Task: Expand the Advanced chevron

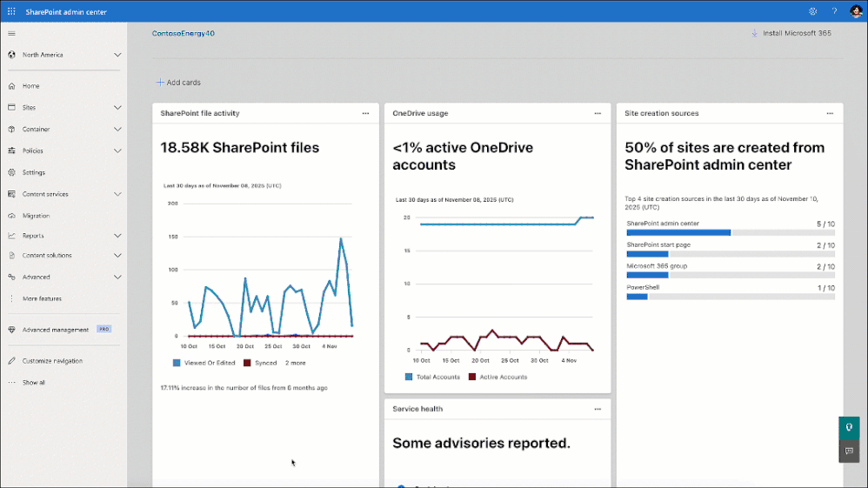Action: (x=117, y=277)
